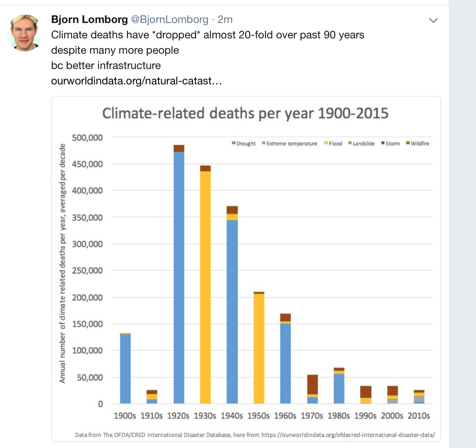This screenshot has width=476, height=448.
Task: Click the 2m timestamp
Action: (x=225, y=19)
